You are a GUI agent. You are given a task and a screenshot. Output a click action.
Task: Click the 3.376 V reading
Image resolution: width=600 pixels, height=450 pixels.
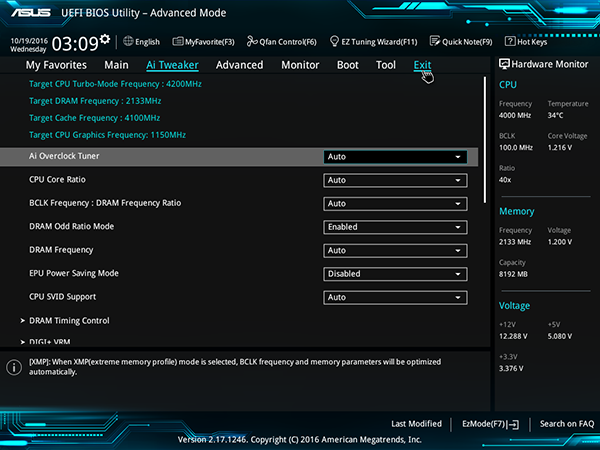pos(511,368)
